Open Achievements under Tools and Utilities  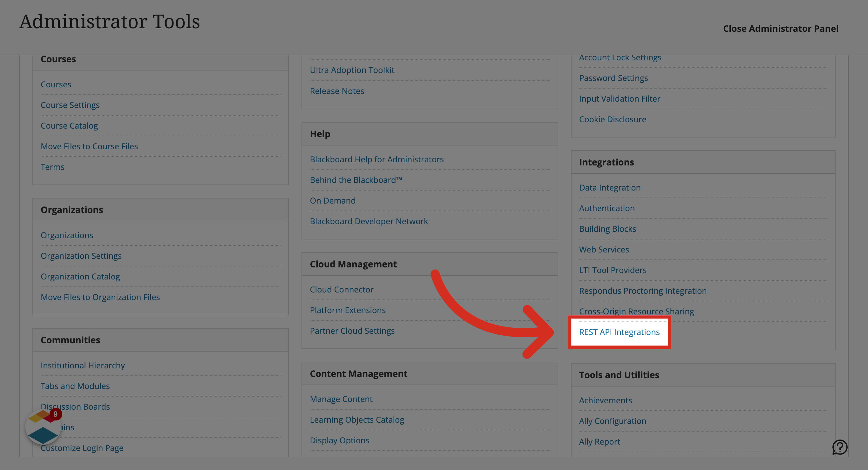click(606, 400)
